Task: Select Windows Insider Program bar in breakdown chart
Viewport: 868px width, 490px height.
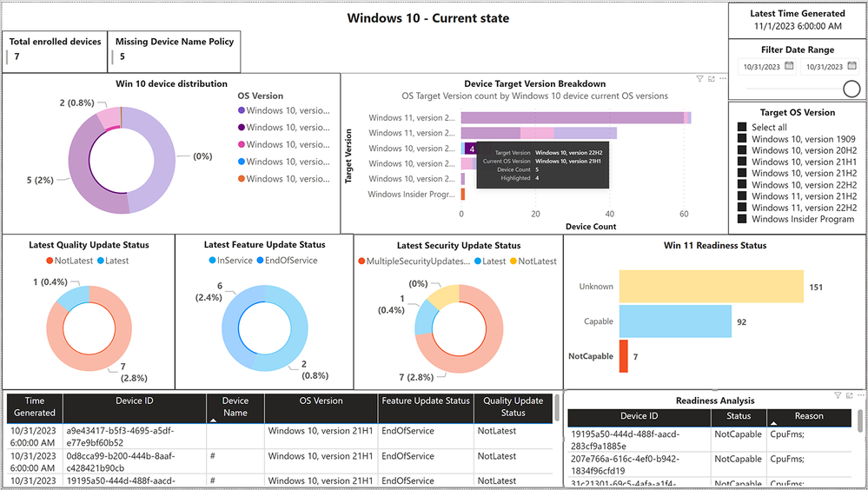Action: coord(463,195)
